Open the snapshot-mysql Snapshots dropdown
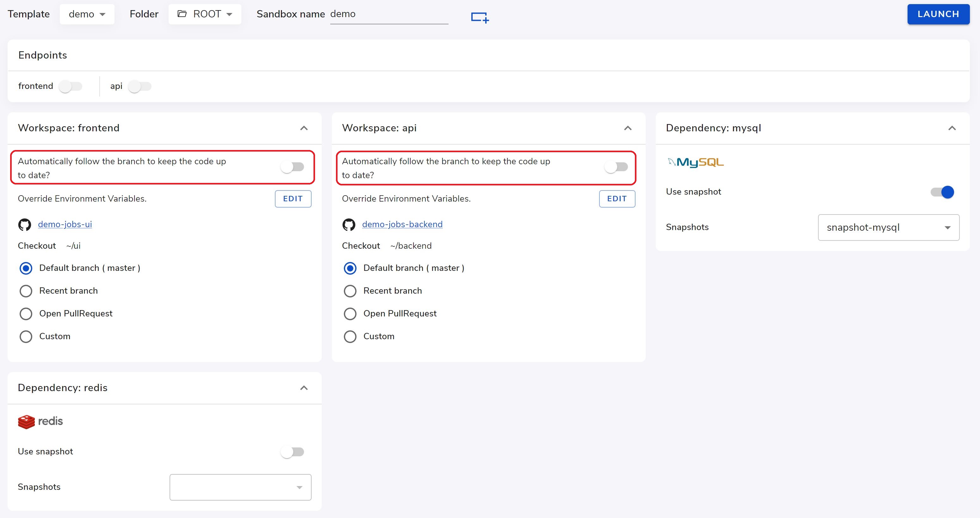 pos(888,228)
